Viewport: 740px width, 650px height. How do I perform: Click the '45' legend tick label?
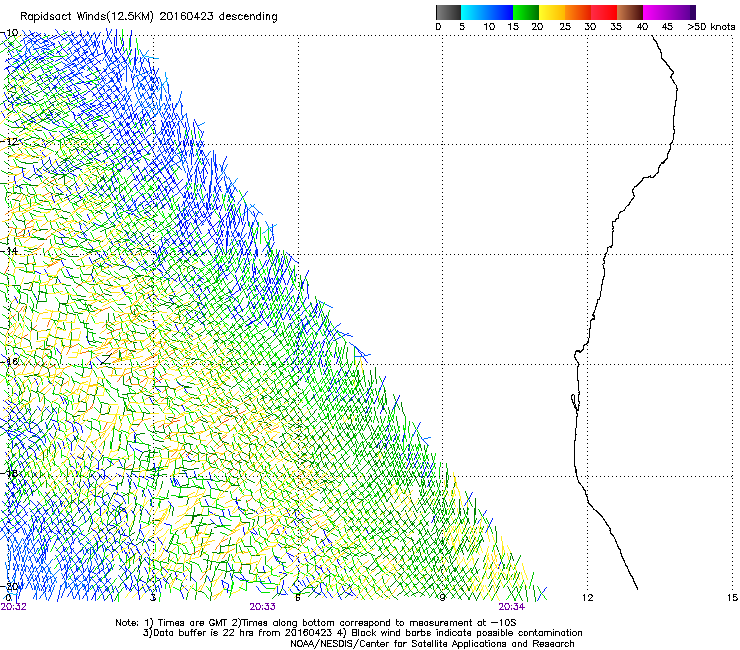tap(667, 27)
